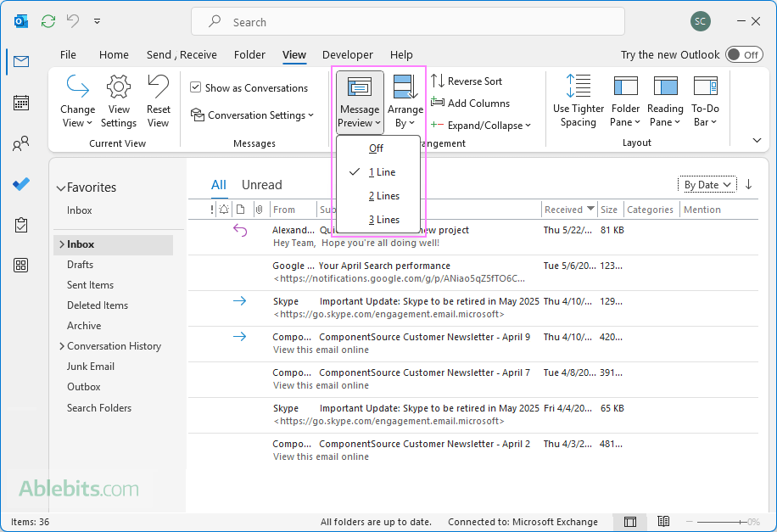The height and width of the screenshot is (532, 777).
Task: Open the More Apps grid icon
Action: pos(21,266)
